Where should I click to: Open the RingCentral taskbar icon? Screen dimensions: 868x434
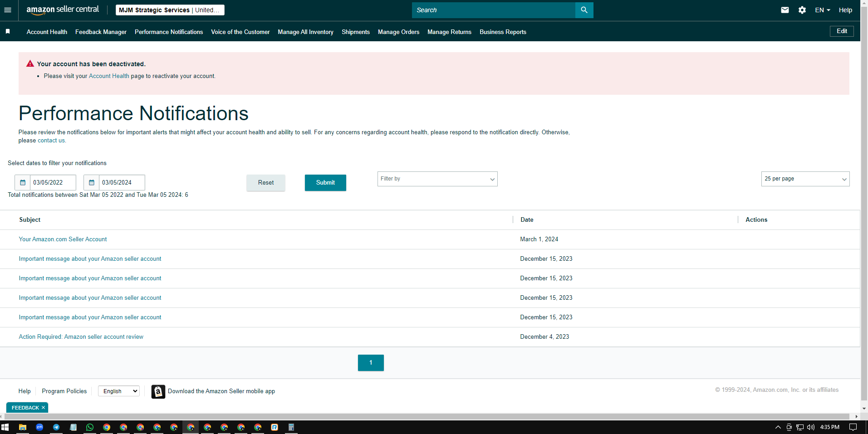coord(275,427)
